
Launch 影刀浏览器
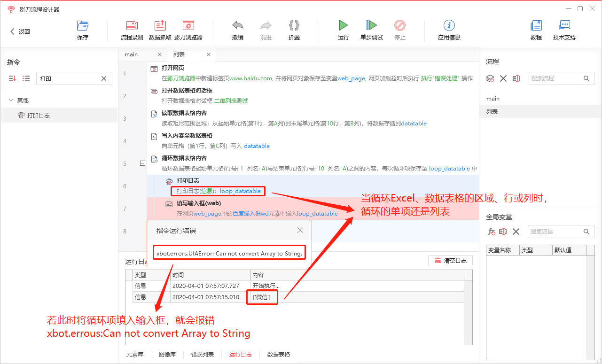click(188, 31)
